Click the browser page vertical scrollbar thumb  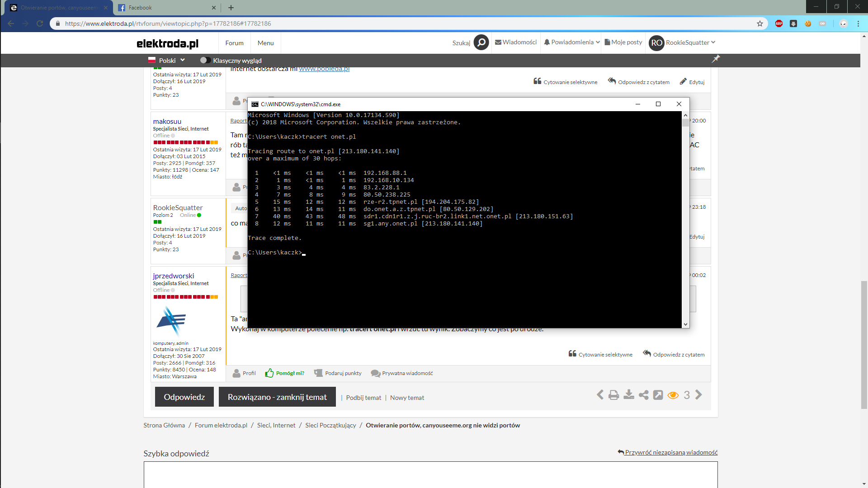pyautogui.click(x=864, y=345)
